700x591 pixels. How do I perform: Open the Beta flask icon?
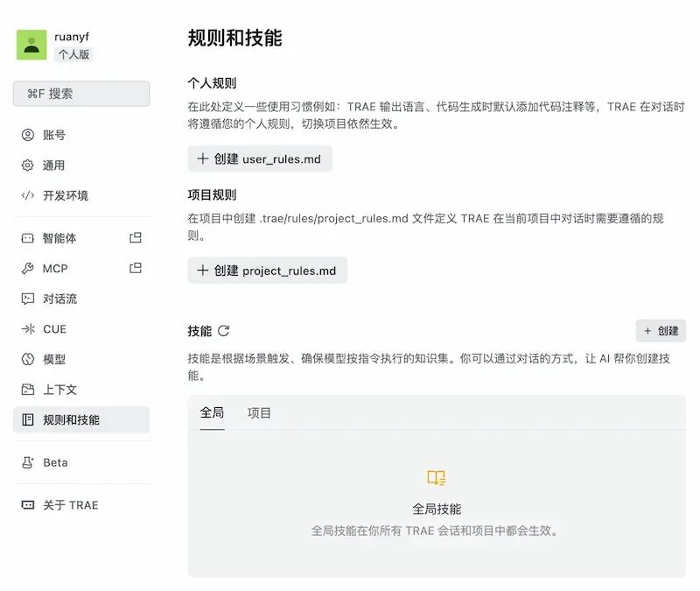(x=28, y=462)
